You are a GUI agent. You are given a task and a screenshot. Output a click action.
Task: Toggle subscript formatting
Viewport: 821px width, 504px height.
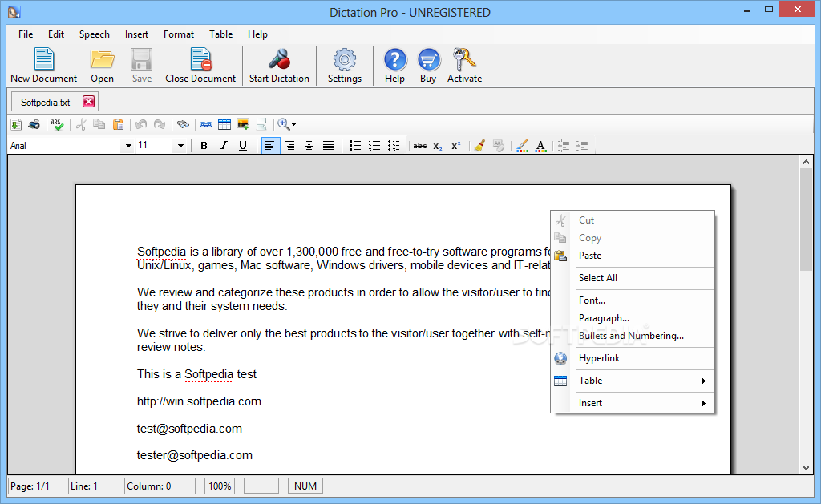(438, 146)
